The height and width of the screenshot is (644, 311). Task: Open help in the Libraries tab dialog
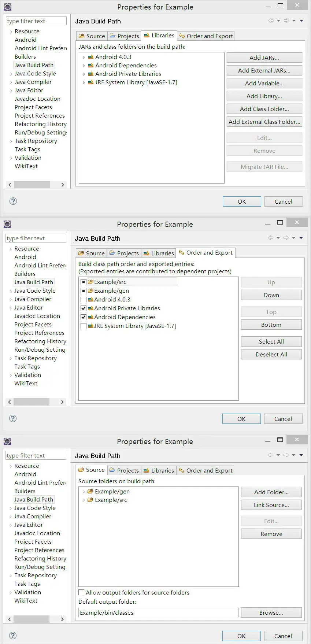tap(13, 201)
